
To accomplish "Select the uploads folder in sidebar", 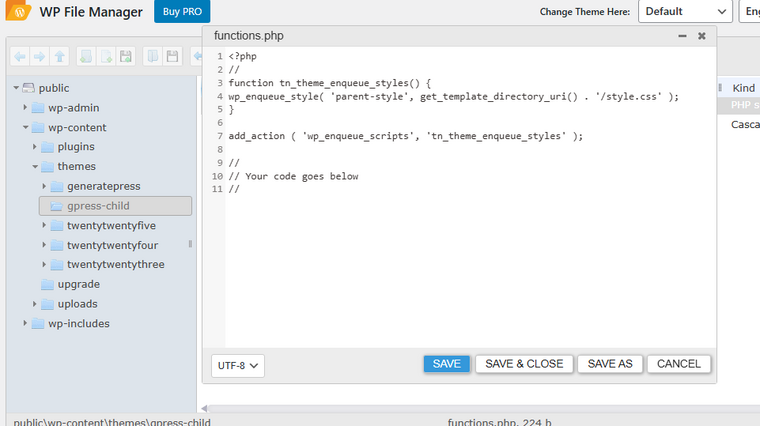I will point(77,304).
